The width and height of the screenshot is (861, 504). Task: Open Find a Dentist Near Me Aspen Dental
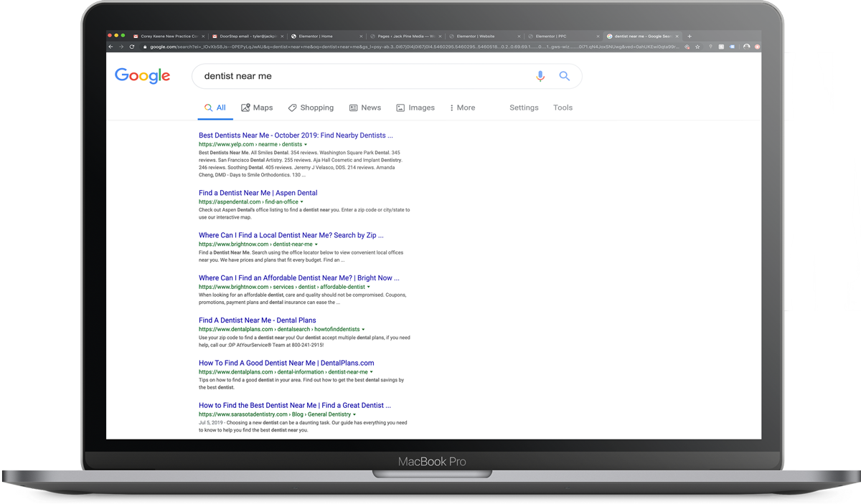point(258,193)
